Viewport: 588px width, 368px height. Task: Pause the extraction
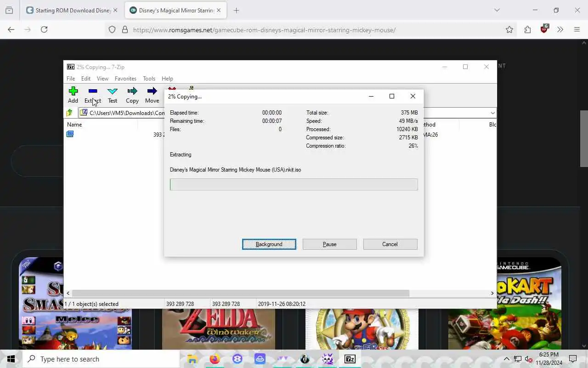tap(329, 244)
